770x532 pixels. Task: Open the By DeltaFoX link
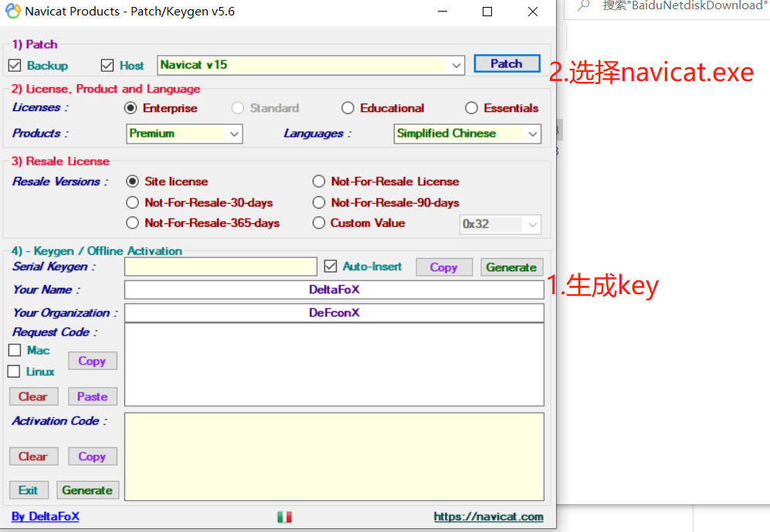click(x=45, y=517)
